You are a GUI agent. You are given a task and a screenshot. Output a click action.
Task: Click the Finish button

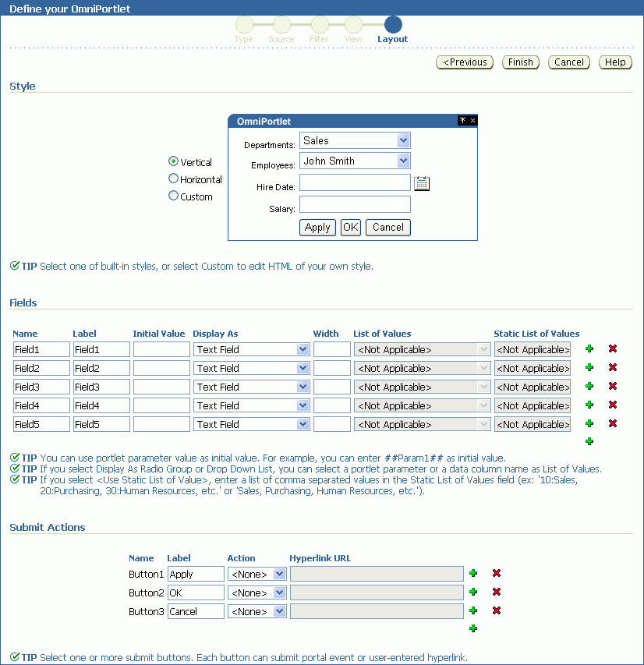(x=520, y=62)
